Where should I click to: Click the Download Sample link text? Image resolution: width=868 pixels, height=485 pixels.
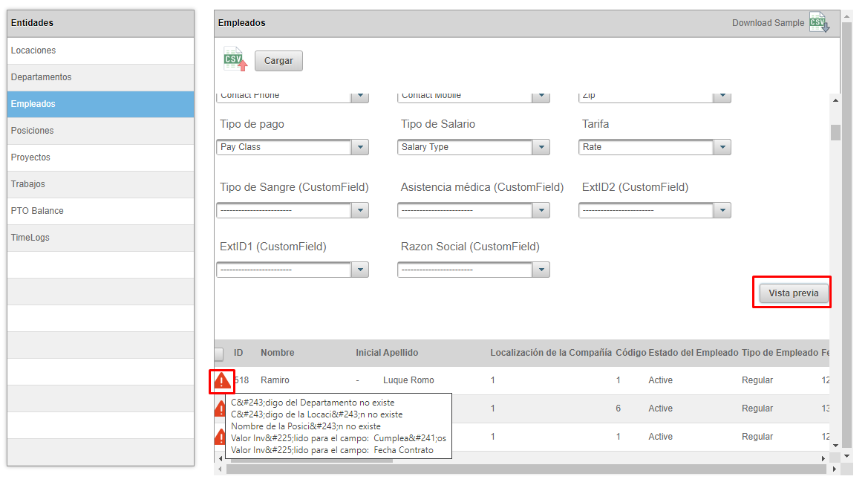pyautogui.click(x=768, y=23)
